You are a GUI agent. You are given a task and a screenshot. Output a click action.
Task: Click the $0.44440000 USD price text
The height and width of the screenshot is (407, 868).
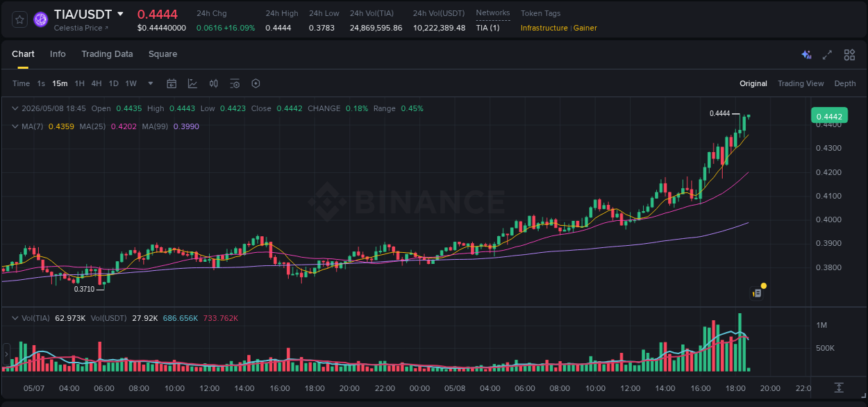point(162,28)
